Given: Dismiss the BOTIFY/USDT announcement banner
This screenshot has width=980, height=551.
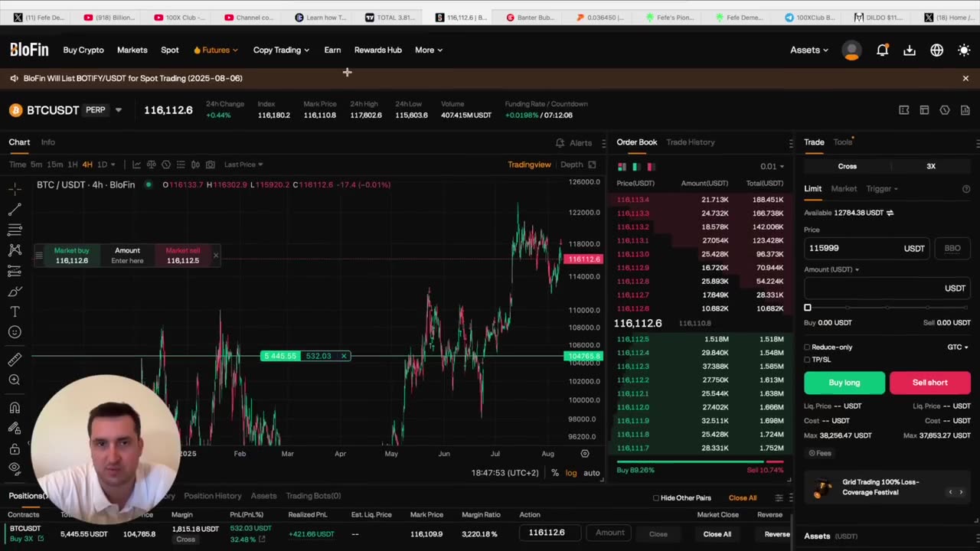Looking at the screenshot, I should tap(965, 78).
